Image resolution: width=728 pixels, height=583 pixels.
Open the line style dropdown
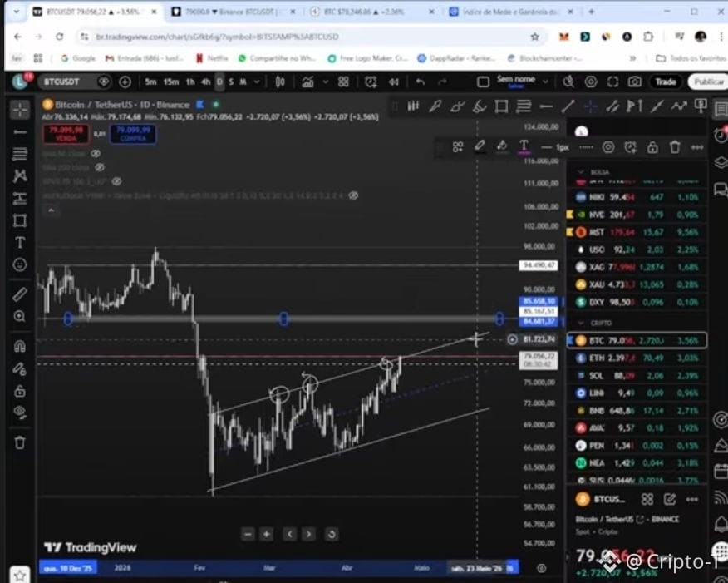pyautogui.click(x=586, y=147)
